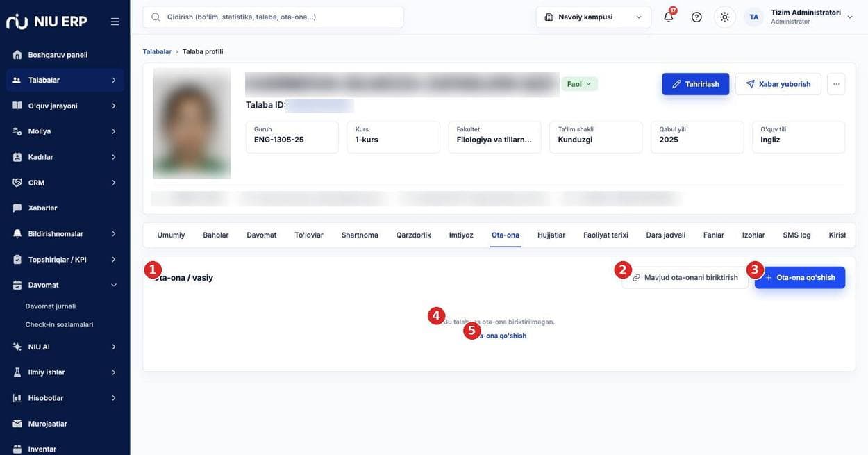Expand the Talabalar sidebar chevron
Viewport: 868px width, 455px height.
click(114, 80)
